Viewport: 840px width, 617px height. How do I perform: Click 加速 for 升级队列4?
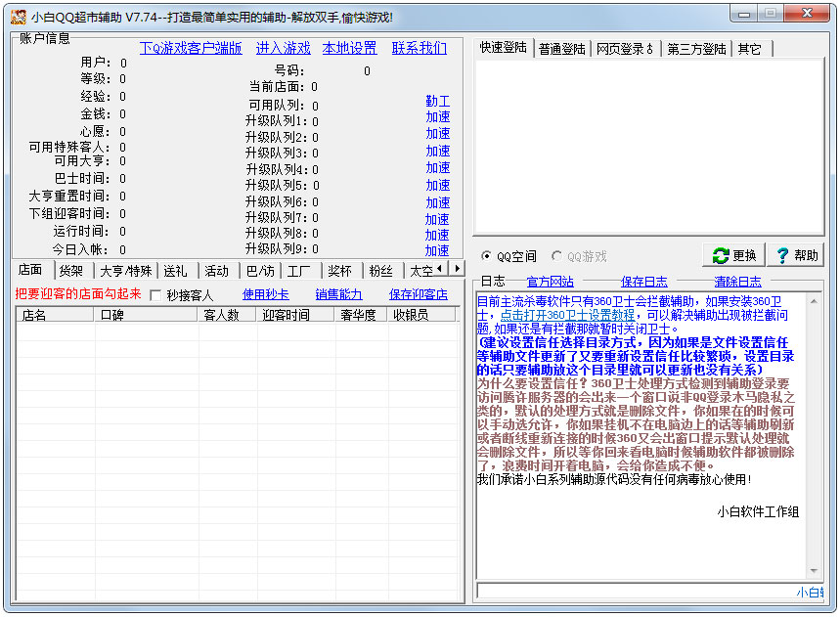438,167
